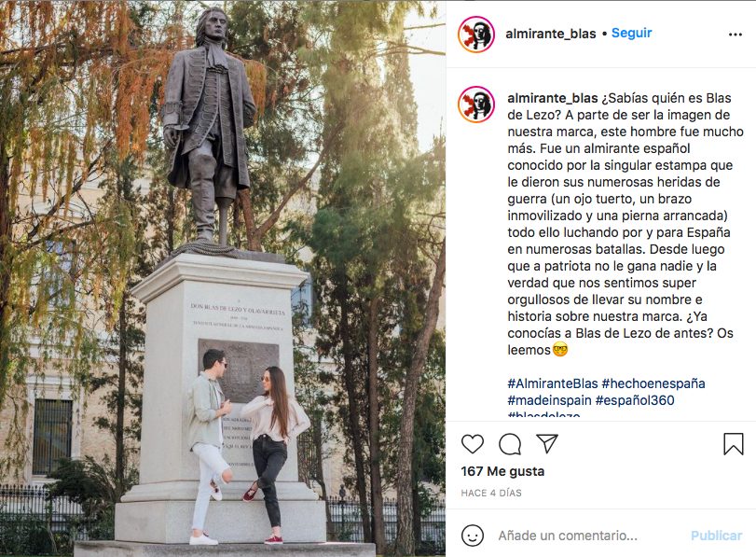Open the #hechoenespaña hashtag
The width and height of the screenshot is (756, 557).
[x=653, y=383]
